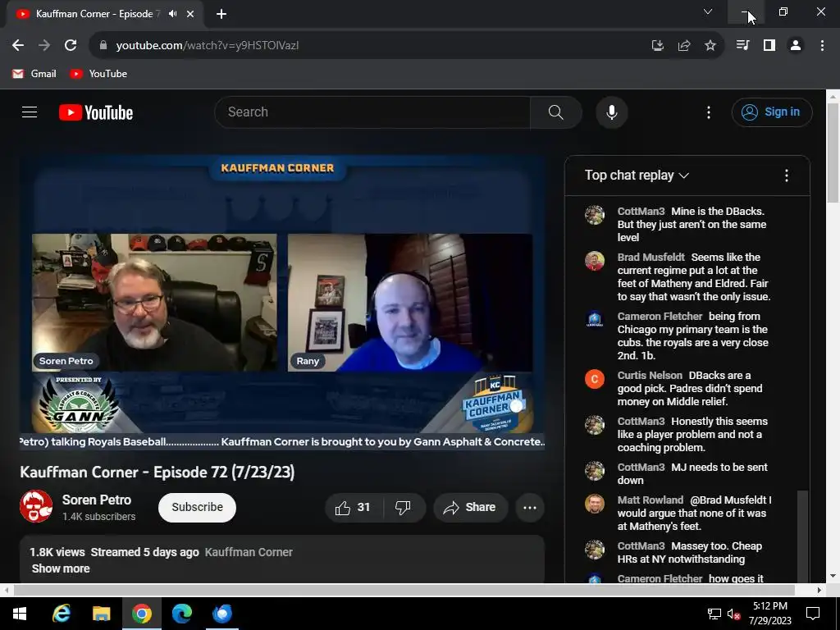Like the video with 31 likes
The height and width of the screenshot is (630, 840).
[x=354, y=507]
